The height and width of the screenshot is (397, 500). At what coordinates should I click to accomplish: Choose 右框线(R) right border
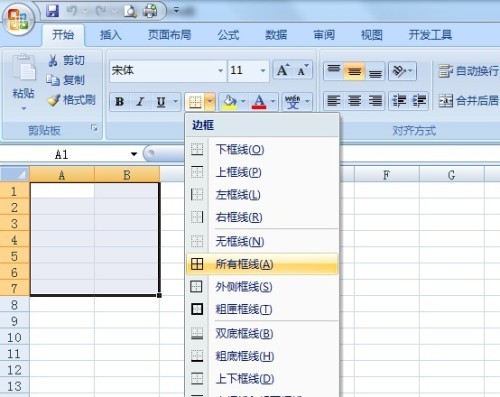262,217
